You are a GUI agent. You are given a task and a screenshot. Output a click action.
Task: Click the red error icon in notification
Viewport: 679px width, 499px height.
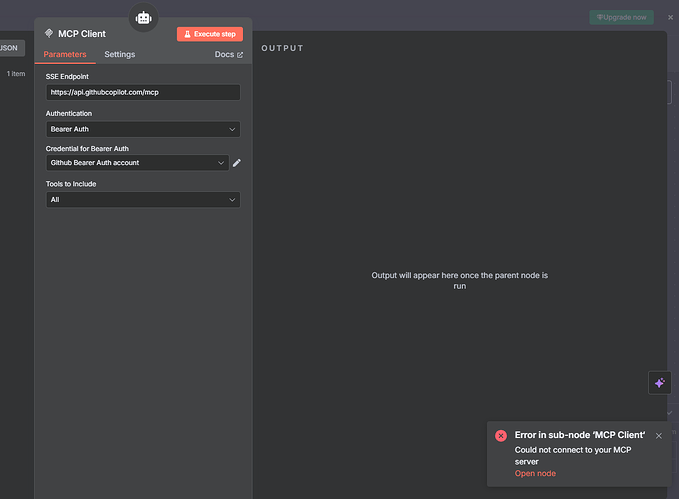[x=501, y=436]
